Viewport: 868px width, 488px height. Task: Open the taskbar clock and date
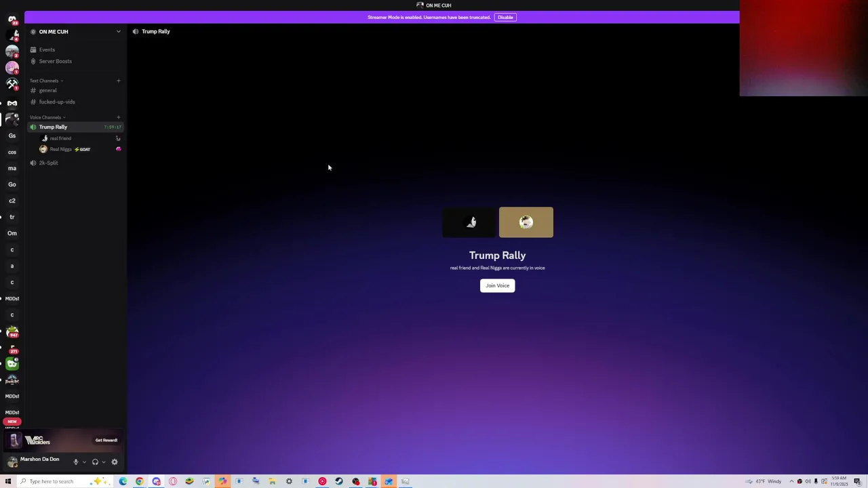point(840,481)
